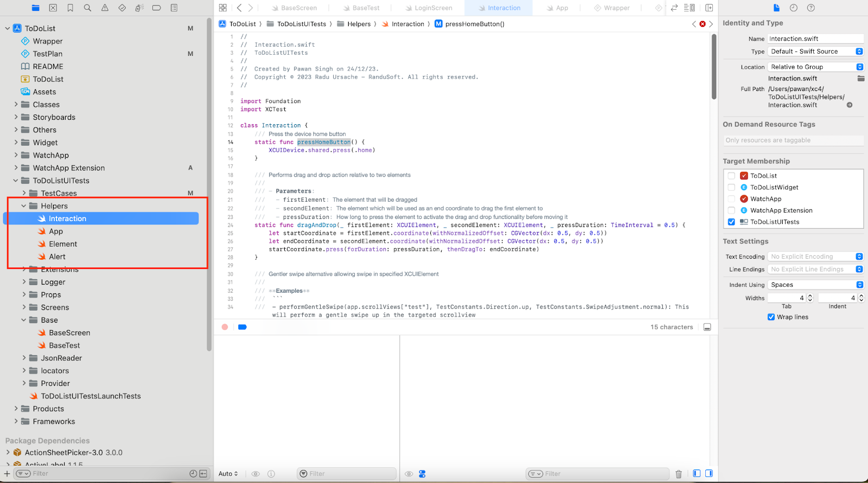Toggle breakpoints activation blue tag
This screenshot has height=483, width=868.
coord(242,327)
